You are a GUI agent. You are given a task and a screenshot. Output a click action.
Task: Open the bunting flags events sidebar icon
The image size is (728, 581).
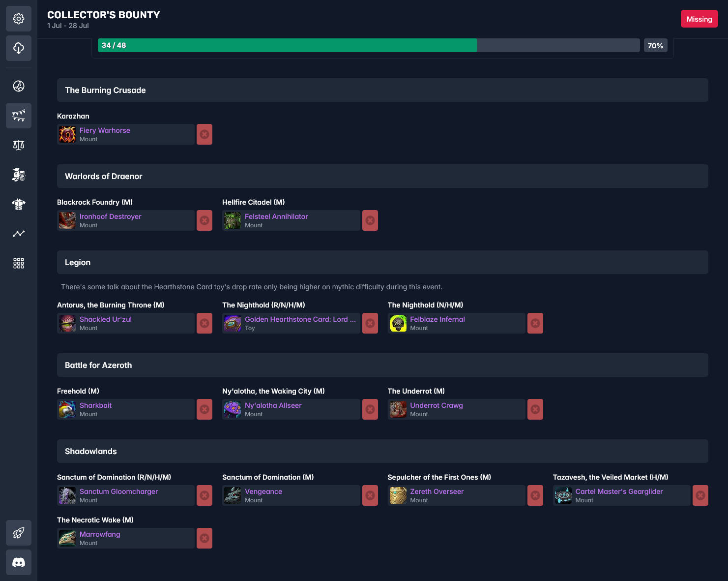(x=19, y=116)
